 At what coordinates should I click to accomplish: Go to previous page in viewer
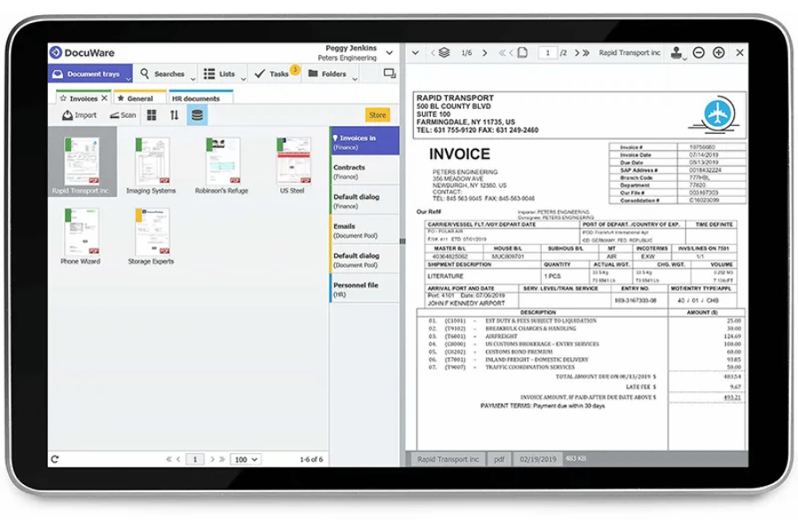[x=512, y=52]
